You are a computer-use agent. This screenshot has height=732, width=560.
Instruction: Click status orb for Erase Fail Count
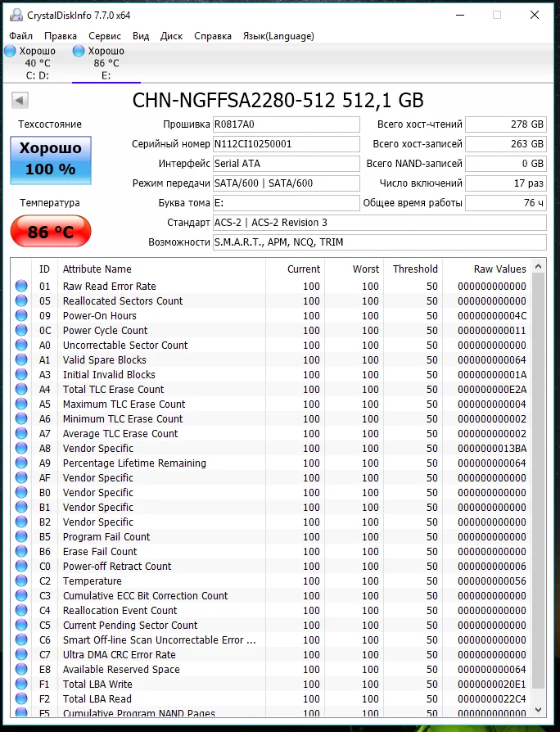point(21,551)
